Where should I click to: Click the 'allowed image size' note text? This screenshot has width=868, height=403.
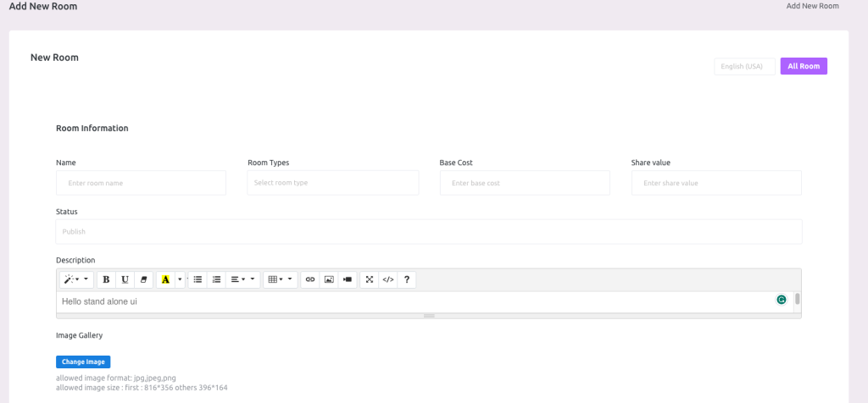142,388
